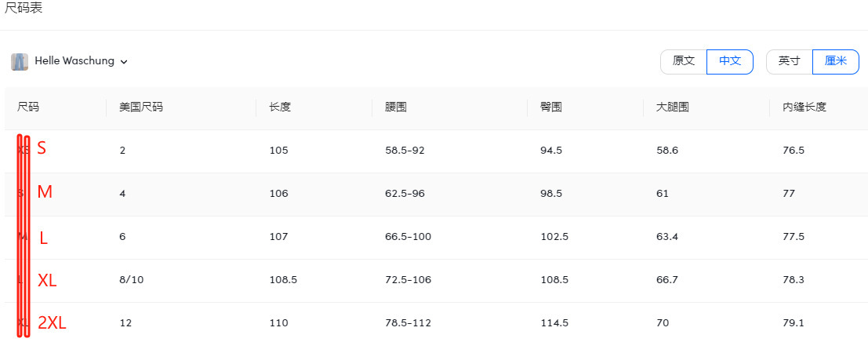Click the red 2XL size label
868x342 pixels.
[x=52, y=322]
